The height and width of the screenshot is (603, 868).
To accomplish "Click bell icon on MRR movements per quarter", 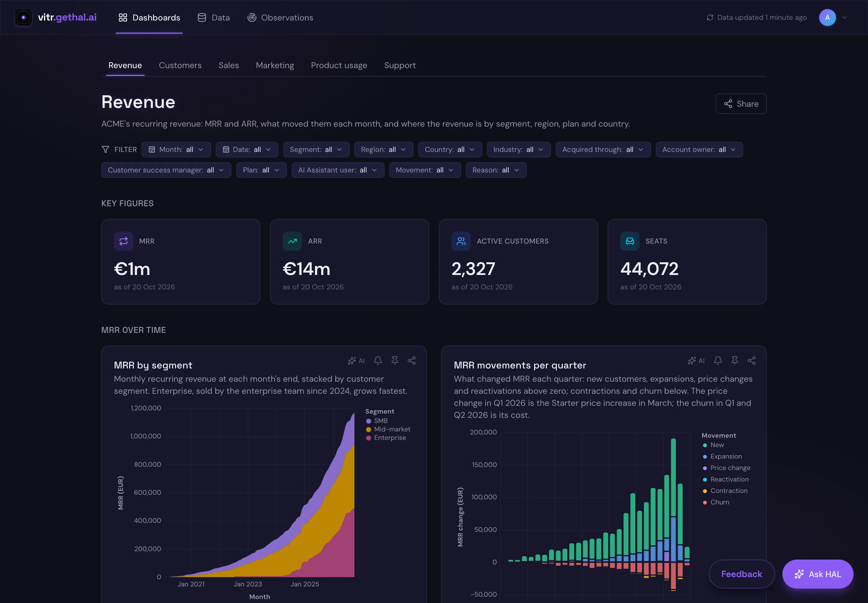I will [x=718, y=360].
